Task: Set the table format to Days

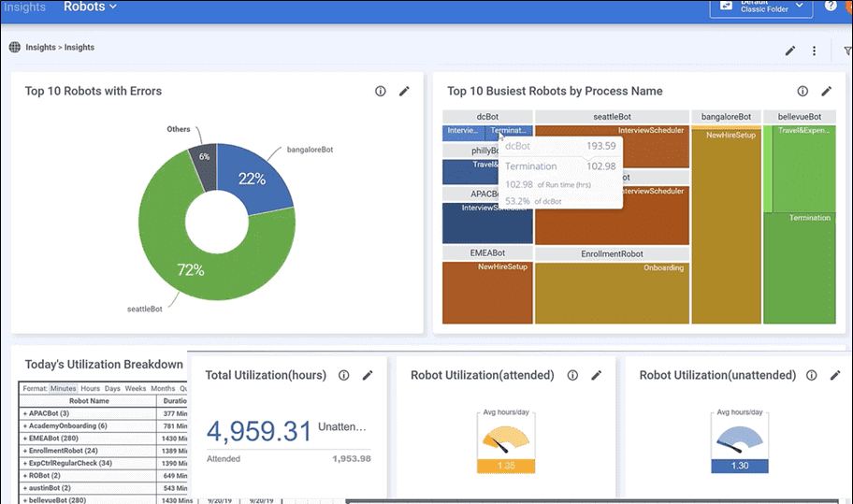Action: tap(112, 388)
